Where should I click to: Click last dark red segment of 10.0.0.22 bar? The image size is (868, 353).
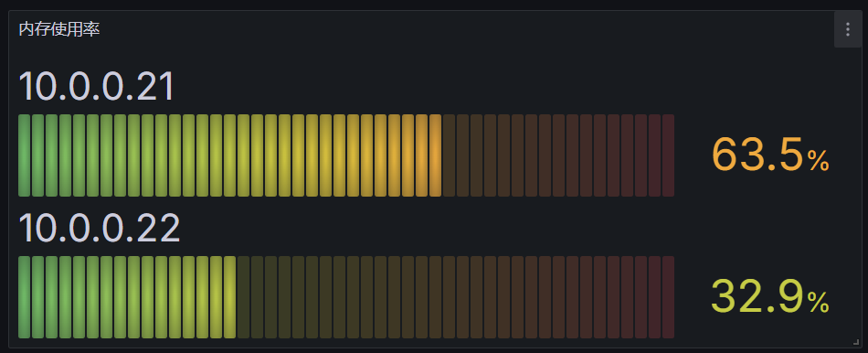point(668,297)
